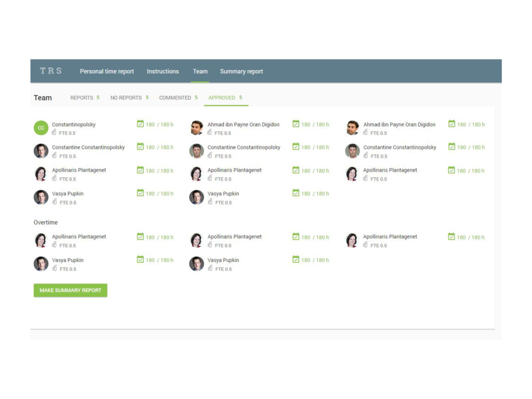The width and height of the screenshot is (532, 399).
Task: Click the TRS logo in the header
Action: (51, 71)
